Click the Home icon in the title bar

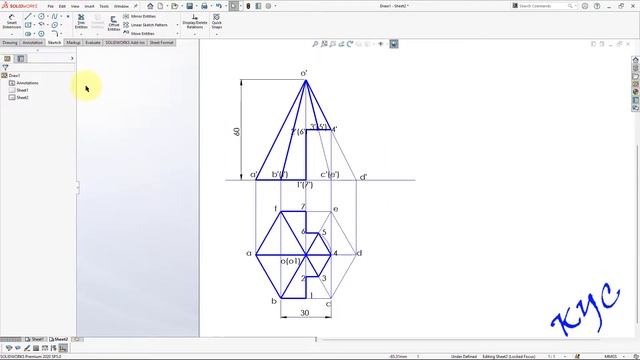point(150,6)
